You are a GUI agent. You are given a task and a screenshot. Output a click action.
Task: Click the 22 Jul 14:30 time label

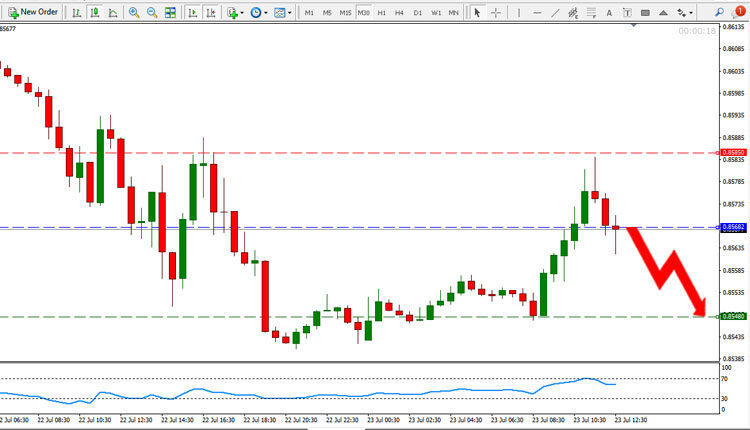tap(177, 420)
